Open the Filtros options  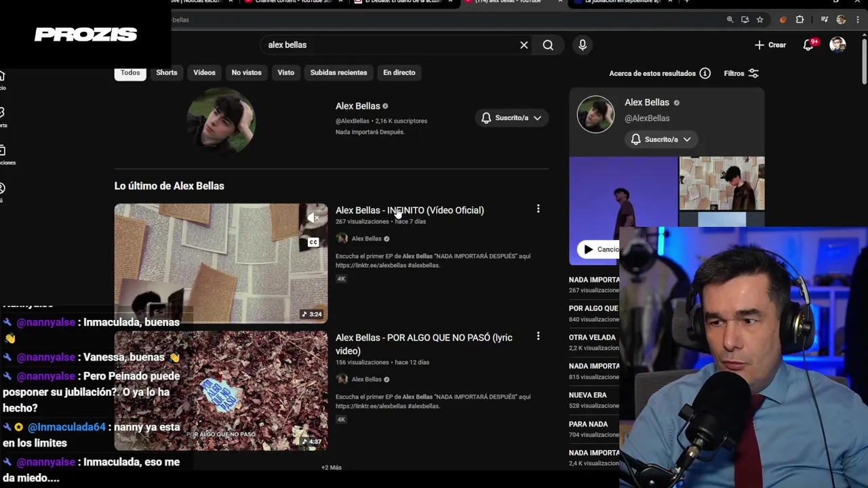pyautogui.click(x=741, y=73)
